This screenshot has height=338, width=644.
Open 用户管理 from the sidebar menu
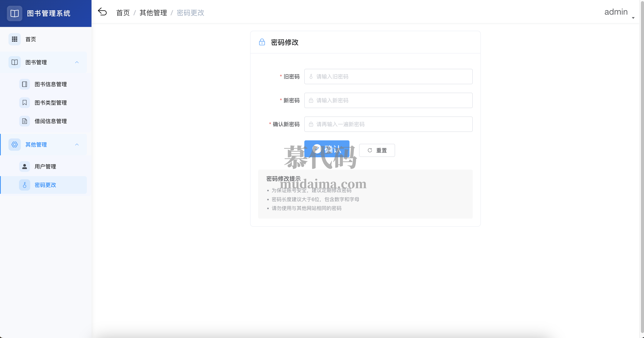(x=45, y=166)
